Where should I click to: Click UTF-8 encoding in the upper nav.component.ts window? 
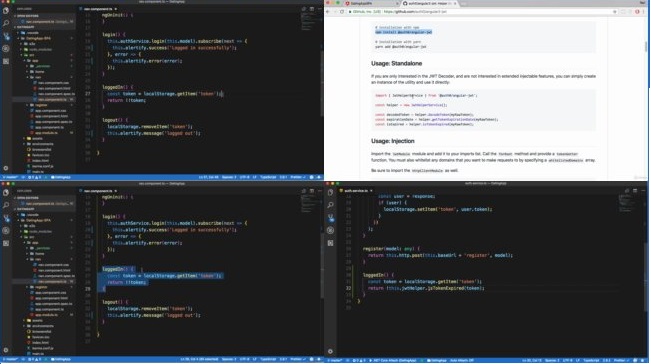[244, 177]
